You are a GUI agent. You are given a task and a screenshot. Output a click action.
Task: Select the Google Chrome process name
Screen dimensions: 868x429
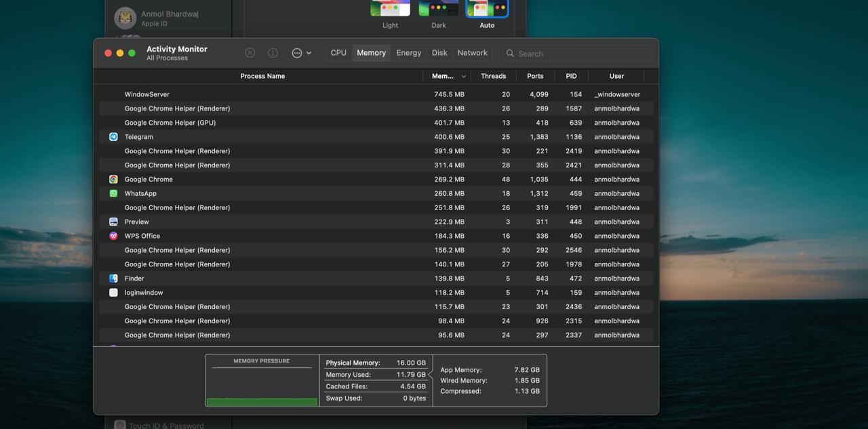point(149,180)
